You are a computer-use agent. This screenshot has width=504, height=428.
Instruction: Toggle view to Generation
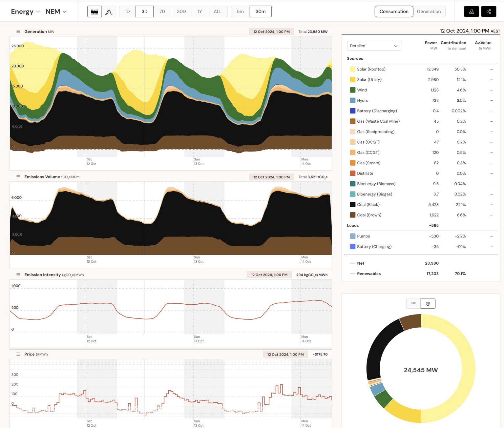429,11
